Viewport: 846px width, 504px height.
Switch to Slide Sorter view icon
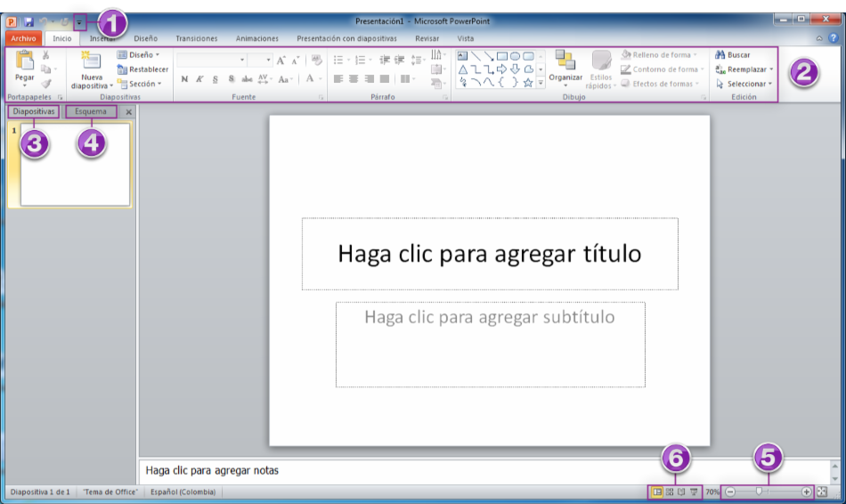[x=670, y=492]
